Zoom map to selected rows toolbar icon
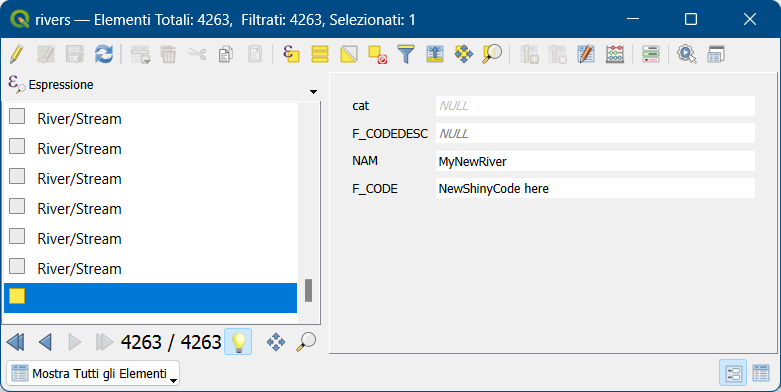The image size is (781, 392). (492, 54)
